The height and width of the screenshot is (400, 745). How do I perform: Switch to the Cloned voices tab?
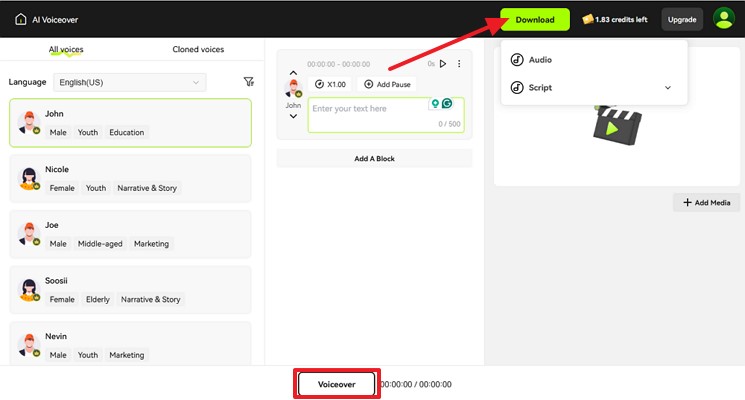[198, 49]
